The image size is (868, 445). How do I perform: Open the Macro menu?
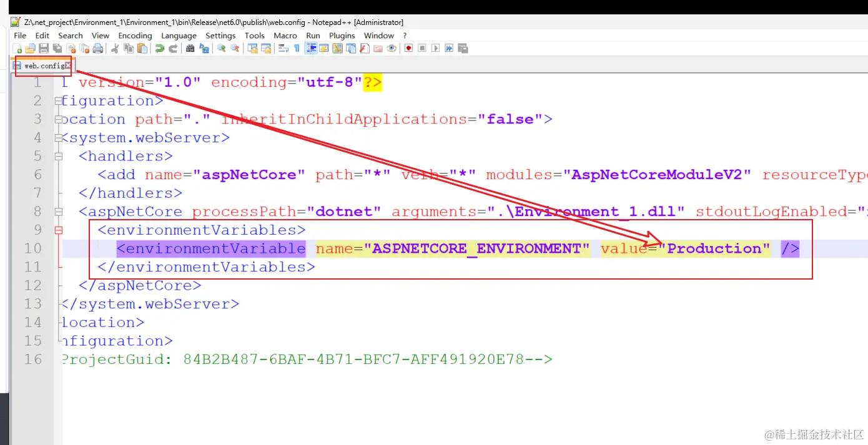point(285,36)
